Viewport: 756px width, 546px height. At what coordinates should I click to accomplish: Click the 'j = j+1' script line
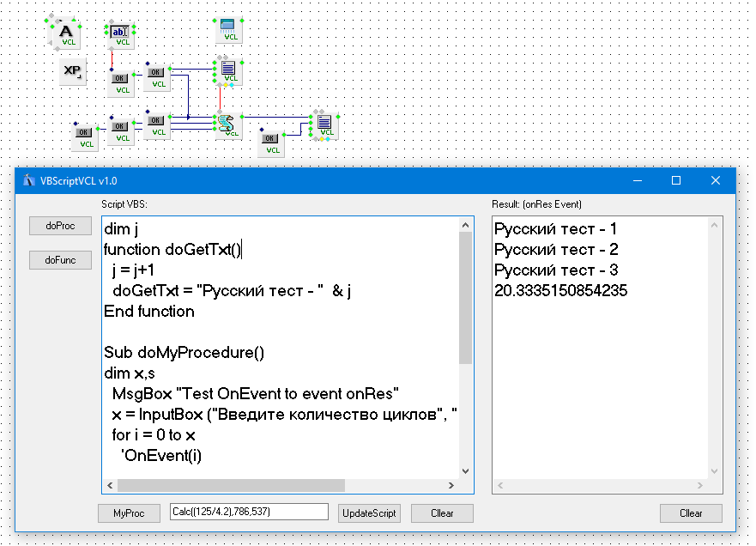point(133,270)
